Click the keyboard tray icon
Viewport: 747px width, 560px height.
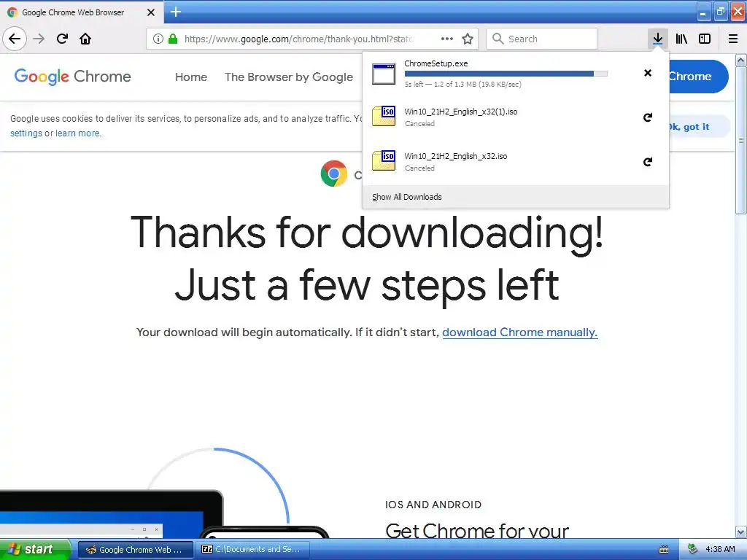coord(664,550)
